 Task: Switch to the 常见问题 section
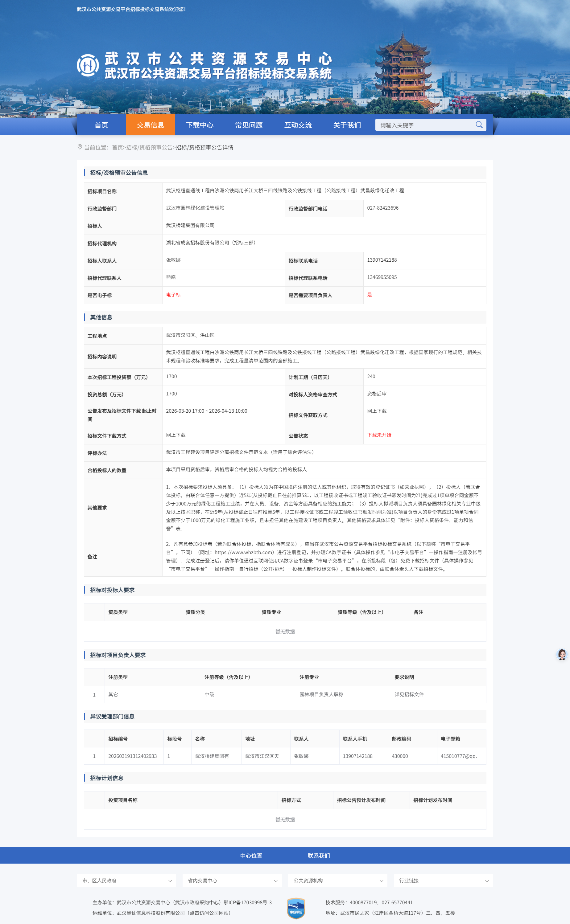[x=249, y=125]
